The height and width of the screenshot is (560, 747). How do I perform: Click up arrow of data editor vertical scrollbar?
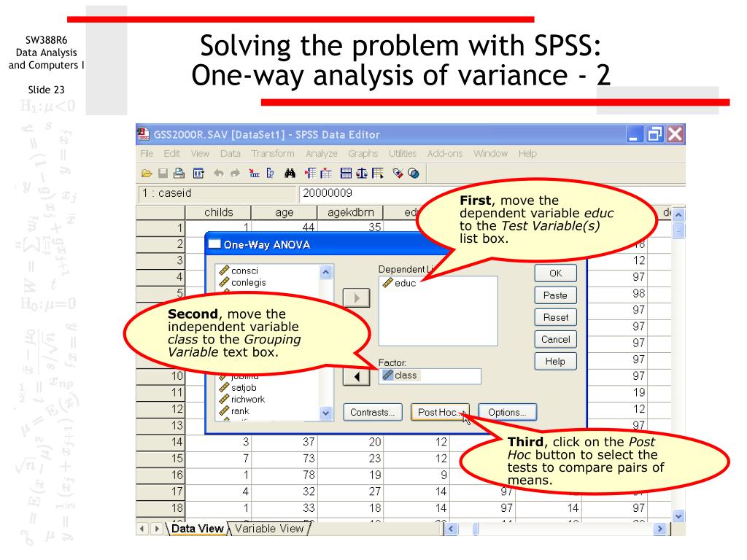pos(678,215)
